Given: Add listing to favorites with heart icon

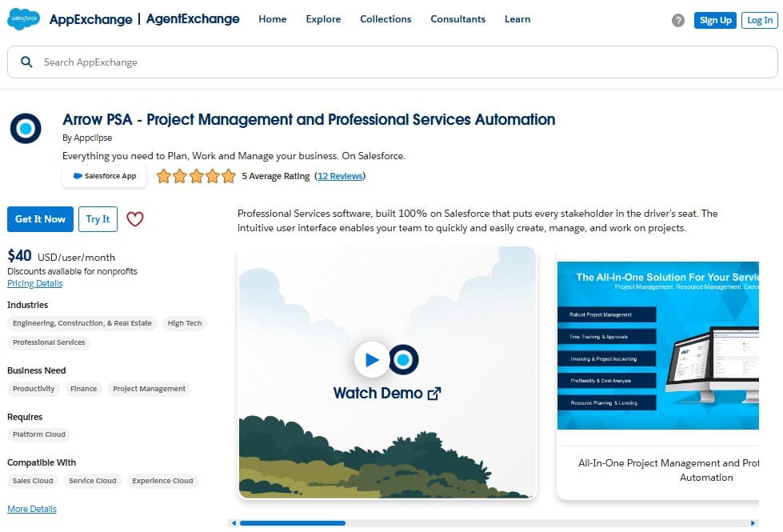Looking at the screenshot, I should 135,218.
